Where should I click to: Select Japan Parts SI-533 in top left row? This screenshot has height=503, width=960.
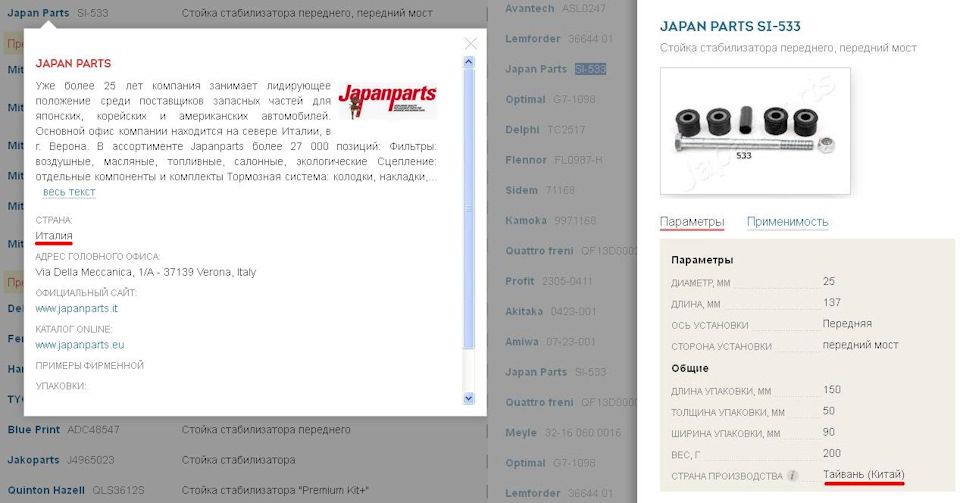tap(58, 13)
